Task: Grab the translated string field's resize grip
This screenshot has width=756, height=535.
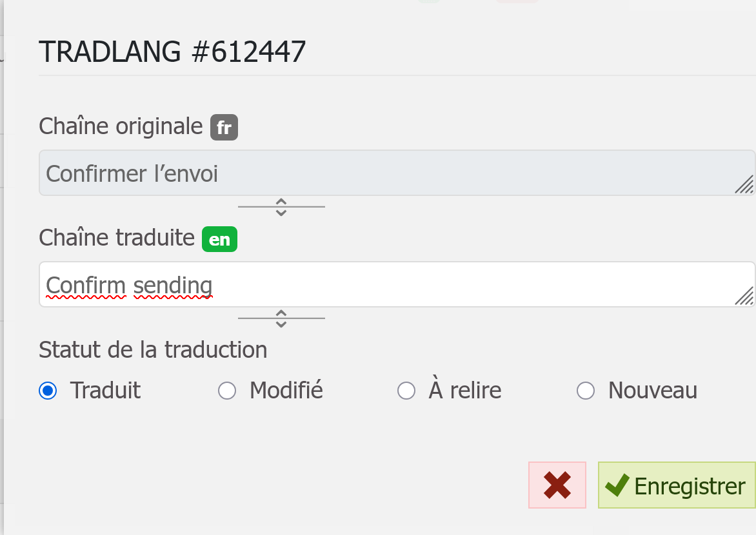Action: (744, 296)
